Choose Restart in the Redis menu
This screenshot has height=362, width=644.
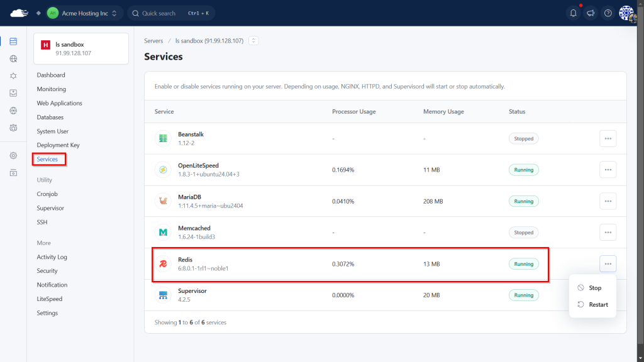pyautogui.click(x=598, y=305)
